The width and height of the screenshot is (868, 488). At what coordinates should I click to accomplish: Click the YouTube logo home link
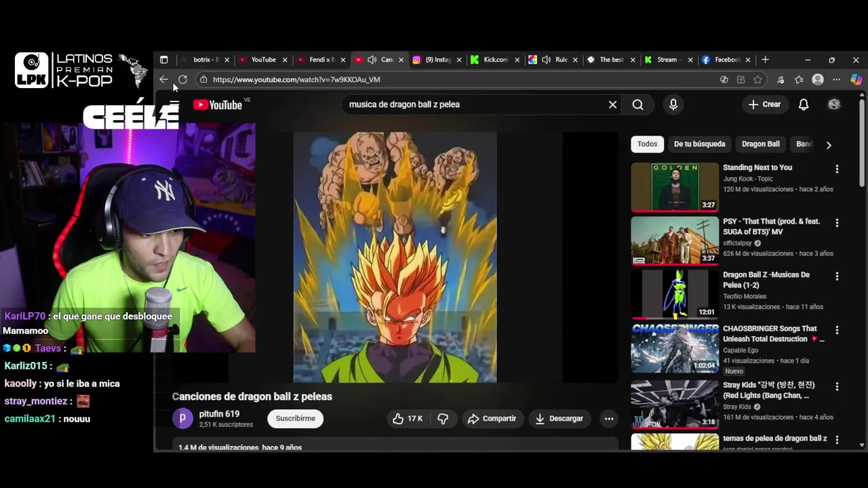click(218, 104)
